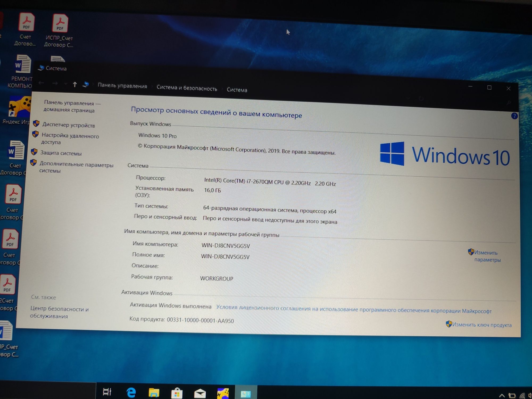532x399 pixels.
Task: Click the blue help question mark icon
Action: [x=514, y=116]
